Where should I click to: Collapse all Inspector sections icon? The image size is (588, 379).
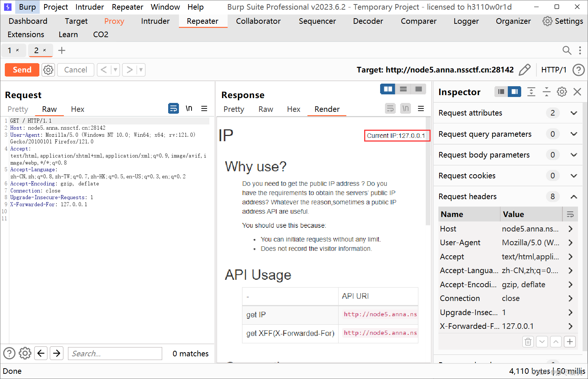(546, 92)
